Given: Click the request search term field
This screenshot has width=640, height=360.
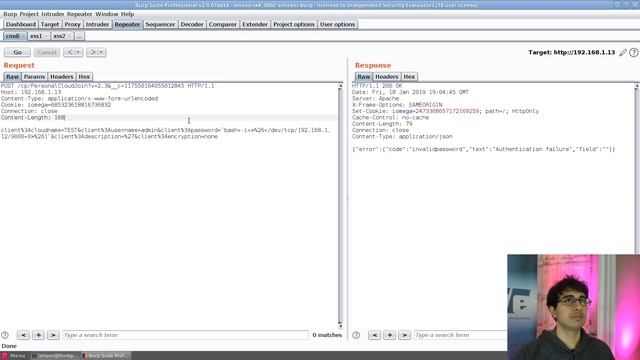Looking at the screenshot, I should [185, 335].
